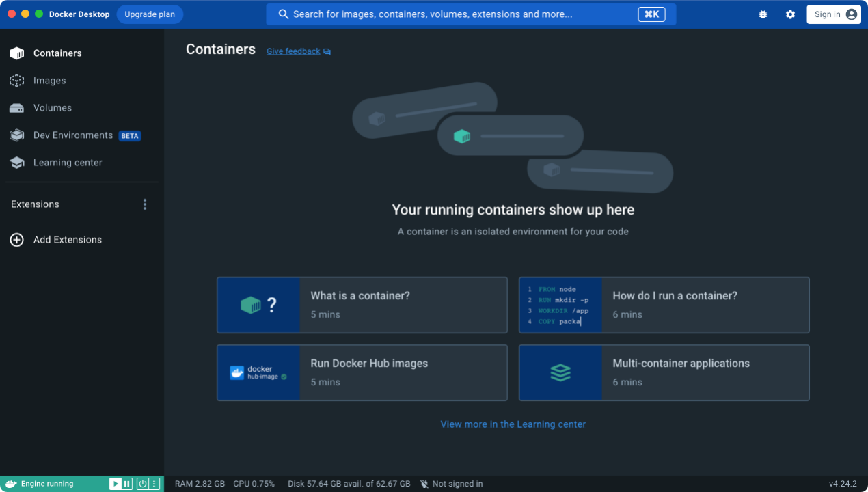Click the Docker Desktop window title
868x492 pixels.
[79, 14]
